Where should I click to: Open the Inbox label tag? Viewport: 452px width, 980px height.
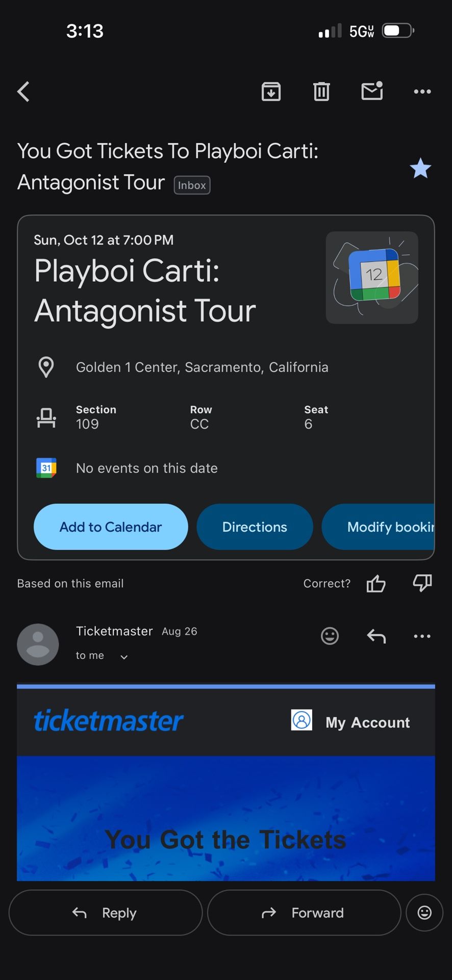click(192, 185)
